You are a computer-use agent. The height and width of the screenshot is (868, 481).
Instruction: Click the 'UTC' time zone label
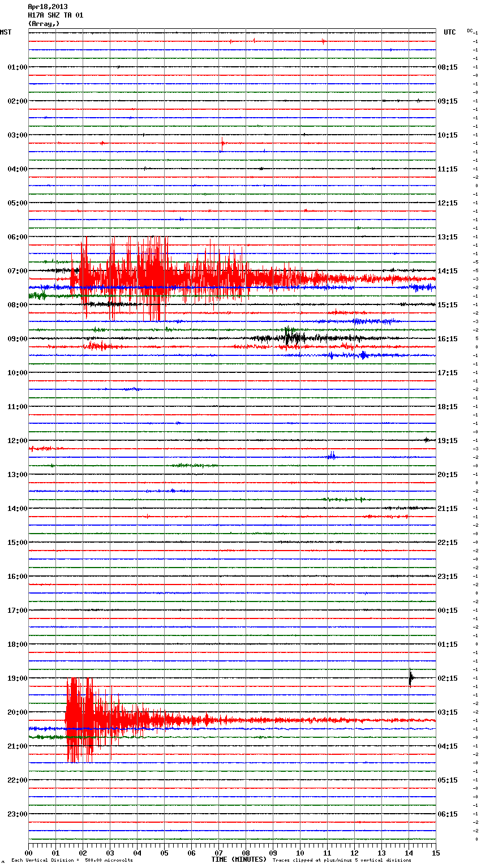pyautogui.click(x=450, y=32)
